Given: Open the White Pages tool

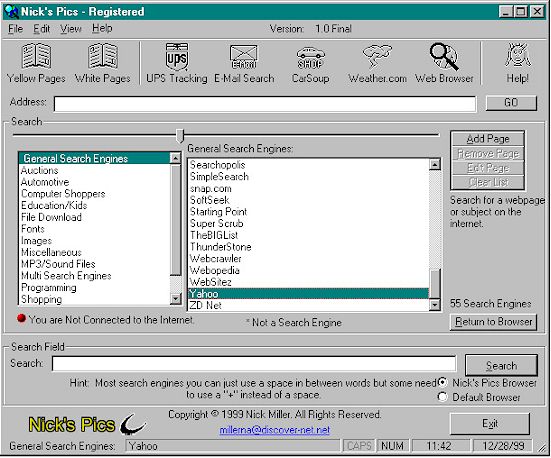Looking at the screenshot, I should coord(103,63).
